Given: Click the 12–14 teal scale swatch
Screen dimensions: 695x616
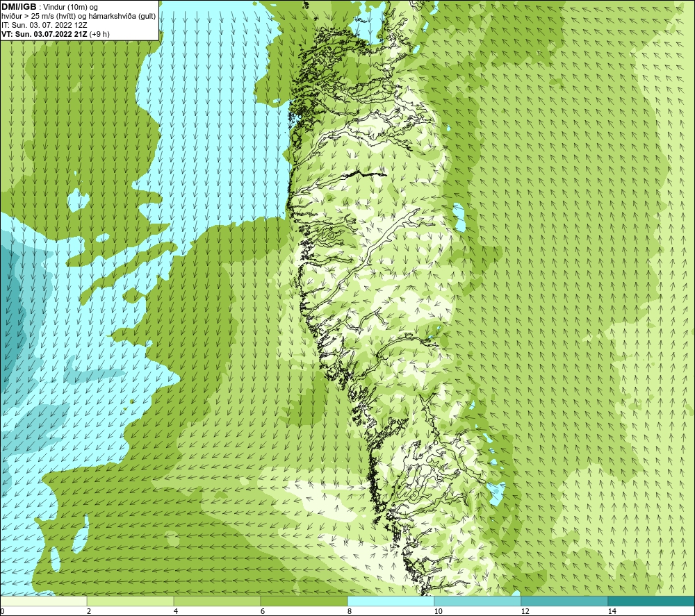Looking at the screenshot, I should point(564,601).
